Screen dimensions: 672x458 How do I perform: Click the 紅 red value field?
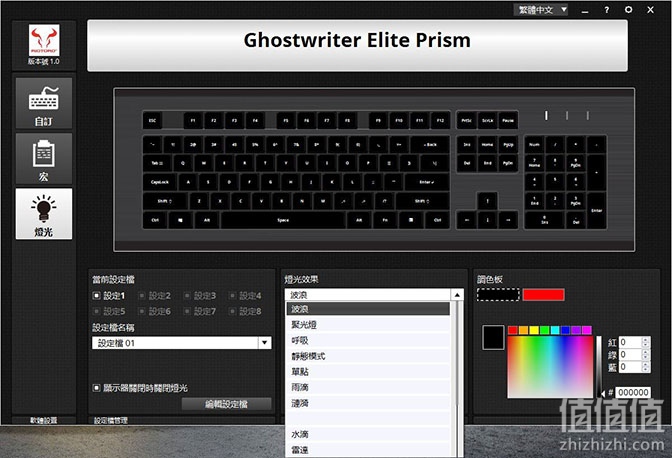[630, 342]
